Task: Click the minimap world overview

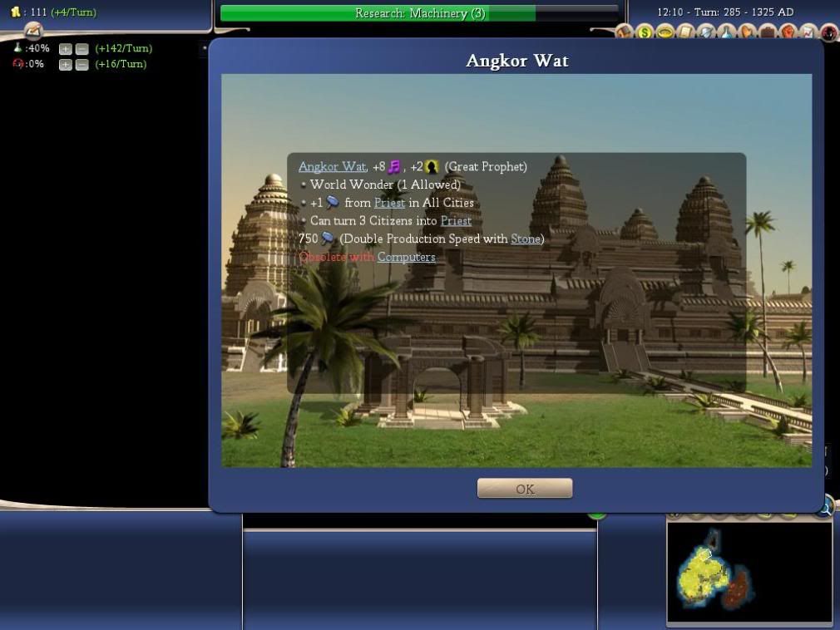Action: pyautogui.click(x=749, y=572)
